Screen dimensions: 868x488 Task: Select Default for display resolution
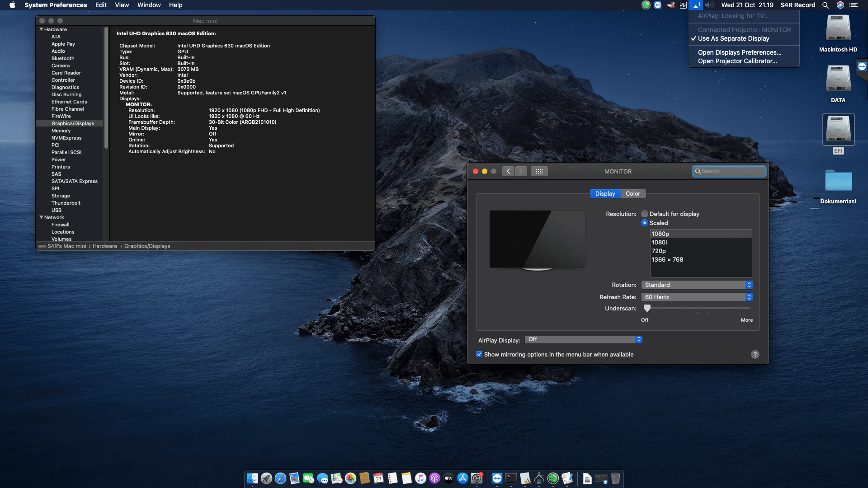[x=645, y=214]
